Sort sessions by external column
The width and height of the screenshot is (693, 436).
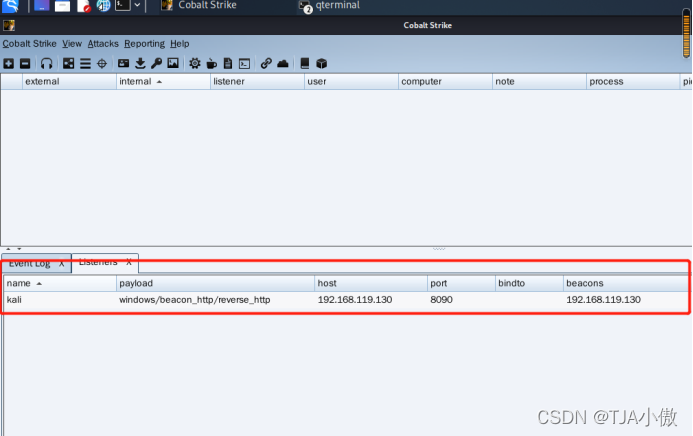click(x=69, y=81)
